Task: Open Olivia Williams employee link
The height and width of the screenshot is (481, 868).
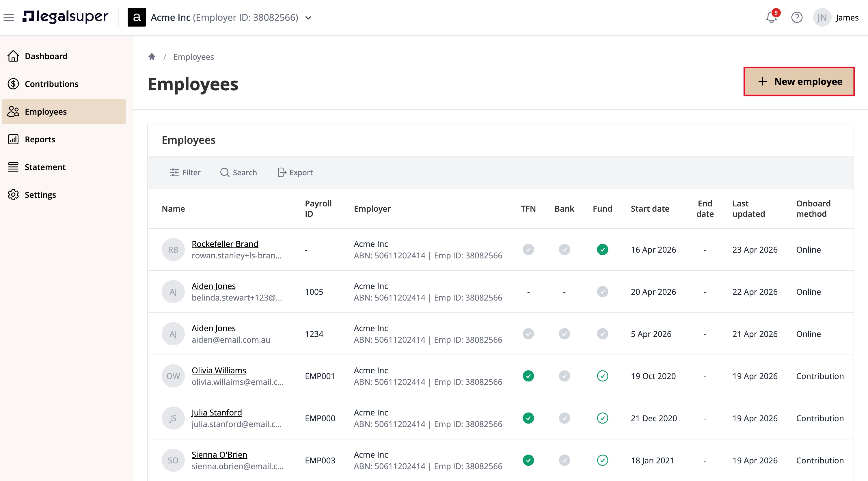Action: point(219,370)
